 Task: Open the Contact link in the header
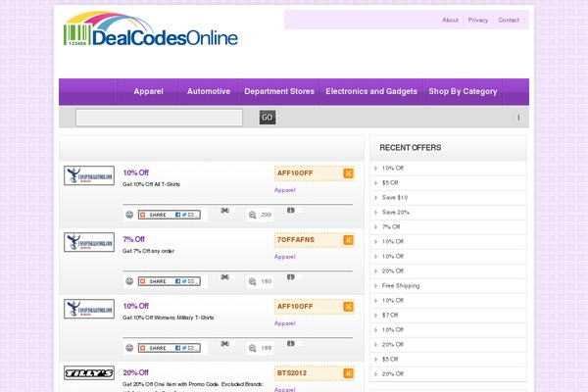pos(509,21)
